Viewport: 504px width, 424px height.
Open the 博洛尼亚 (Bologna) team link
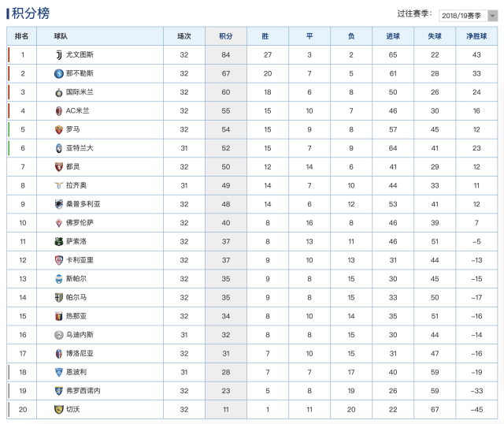click(x=80, y=353)
